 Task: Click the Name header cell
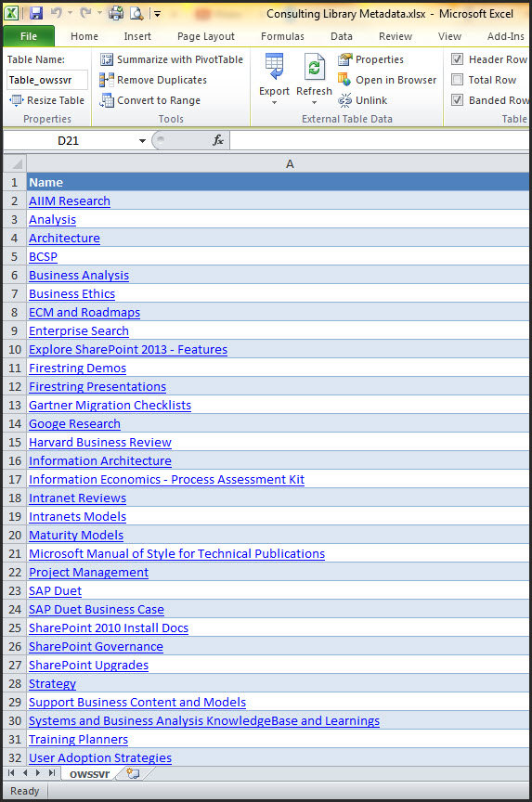279,183
